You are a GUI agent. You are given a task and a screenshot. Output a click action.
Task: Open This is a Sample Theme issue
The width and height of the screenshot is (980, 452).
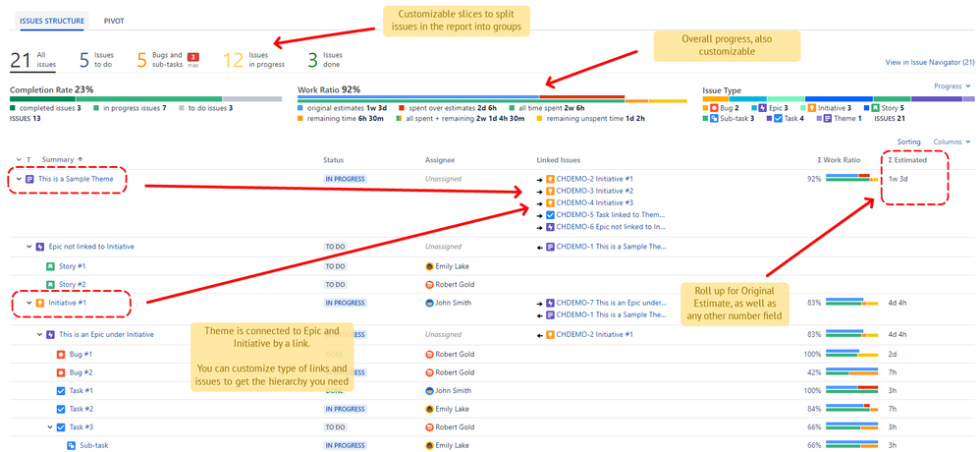click(76, 179)
